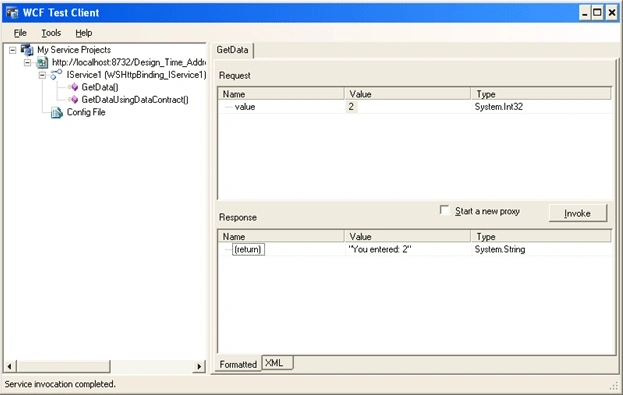Collapse the localhost:8732 service node
The width and height of the screenshot is (623, 395).
click(x=27, y=62)
